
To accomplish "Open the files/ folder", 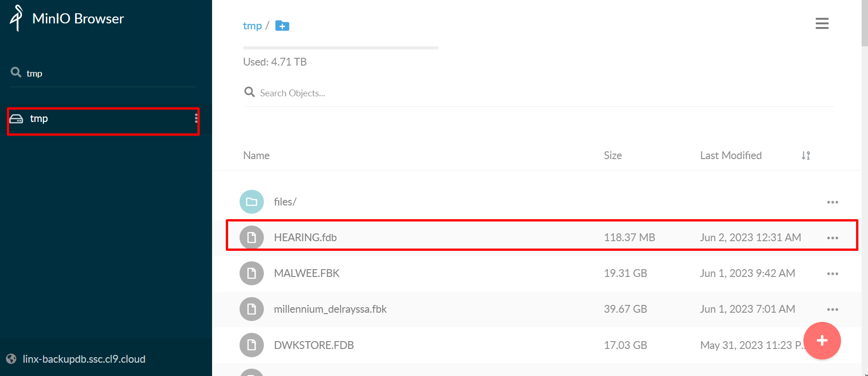I will tap(285, 202).
